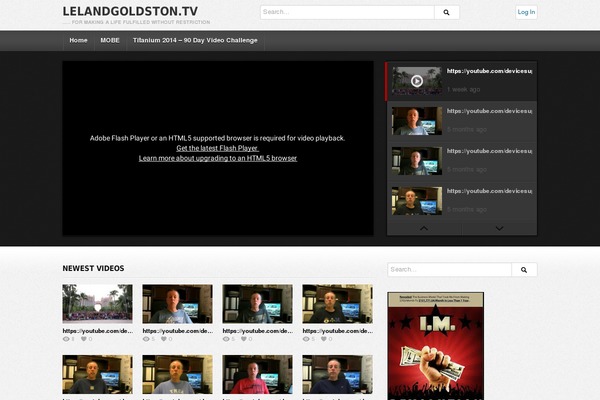Click the eye icon under second newest video
The image size is (600, 400).
pos(146,339)
